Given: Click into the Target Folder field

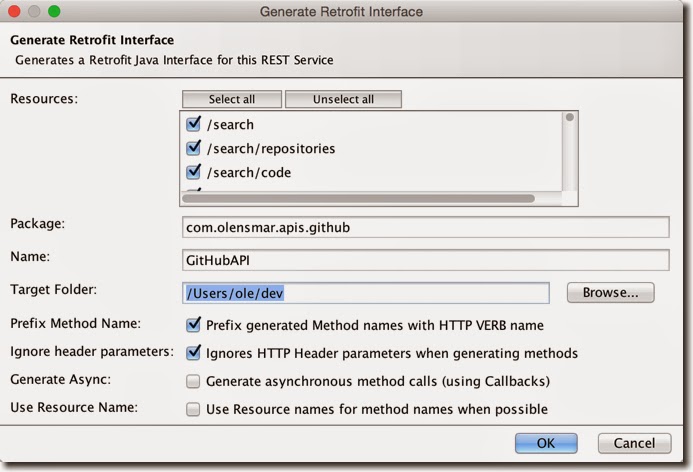Looking at the screenshot, I should pyautogui.click(x=366, y=293).
